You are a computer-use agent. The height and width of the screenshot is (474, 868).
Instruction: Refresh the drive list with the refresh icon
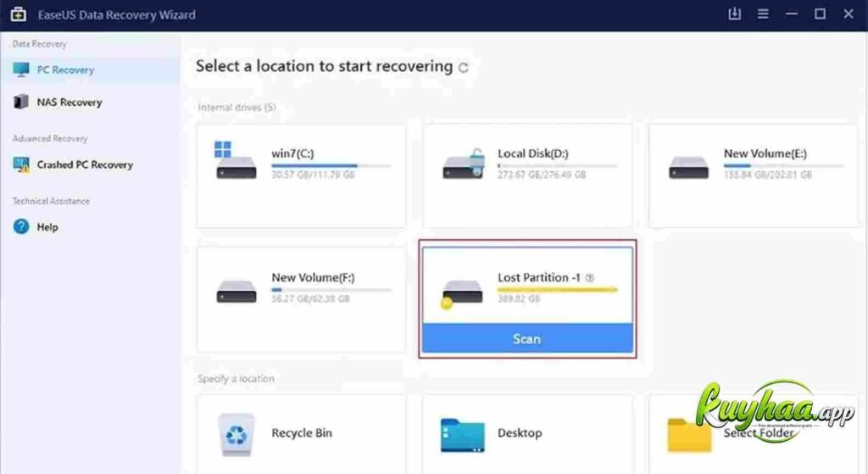(x=464, y=68)
